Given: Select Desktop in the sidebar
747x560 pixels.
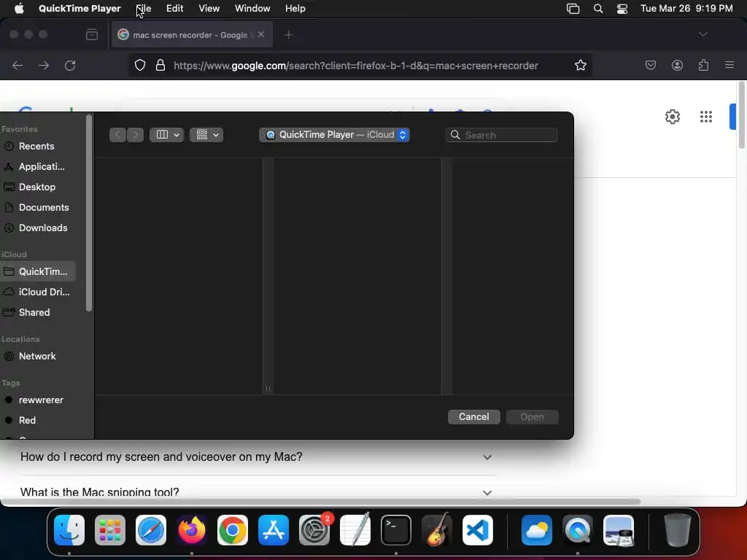Looking at the screenshot, I should pos(36,187).
